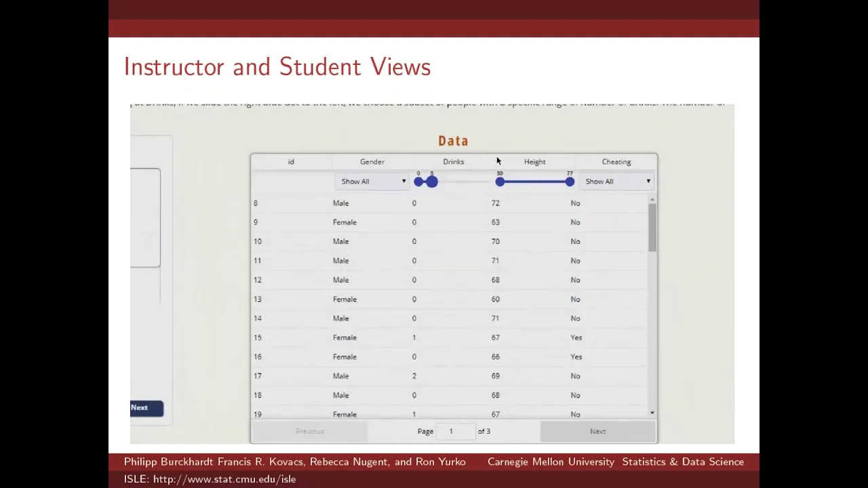Click height value 70 in row 10
The image size is (868, 488).
[496, 241]
